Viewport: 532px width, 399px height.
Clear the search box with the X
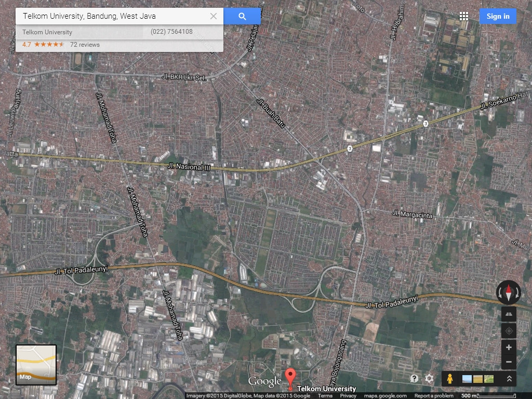214,16
